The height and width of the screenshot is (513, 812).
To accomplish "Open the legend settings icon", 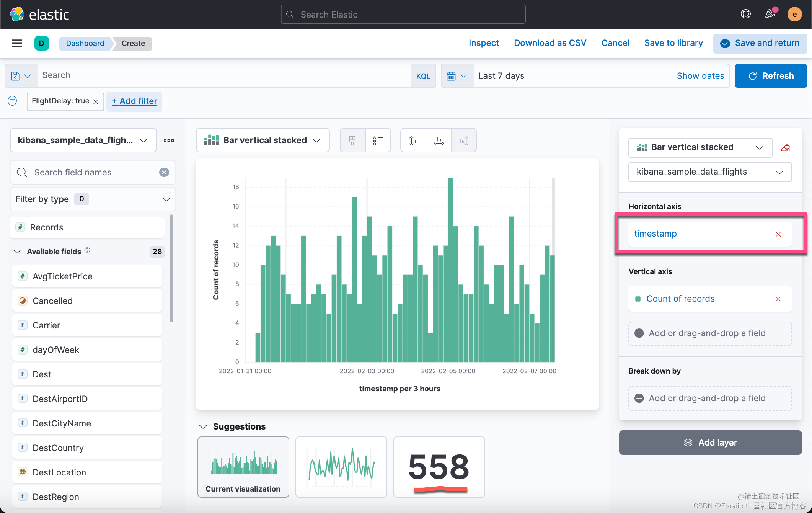I will coord(378,140).
